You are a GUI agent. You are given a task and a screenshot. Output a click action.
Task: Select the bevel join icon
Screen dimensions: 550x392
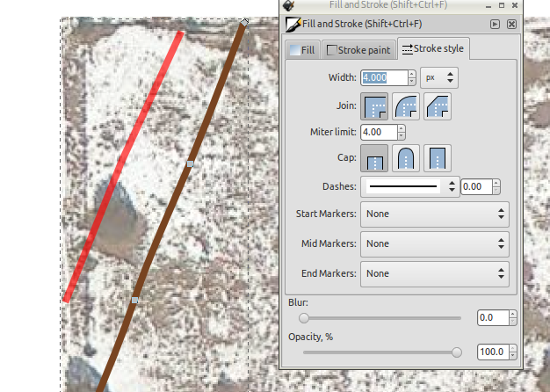click(438, 107)
